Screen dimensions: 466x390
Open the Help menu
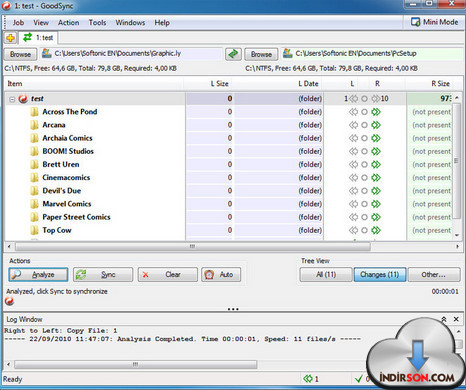point(162,23)
